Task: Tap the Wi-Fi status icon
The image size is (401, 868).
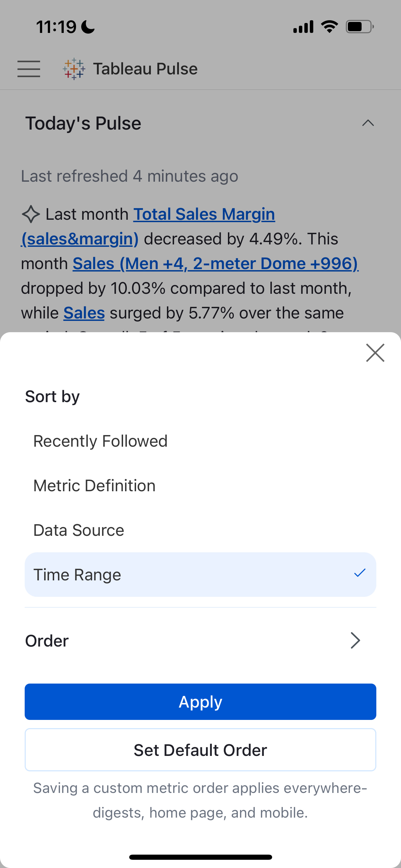Action: (x=329, y=27)
